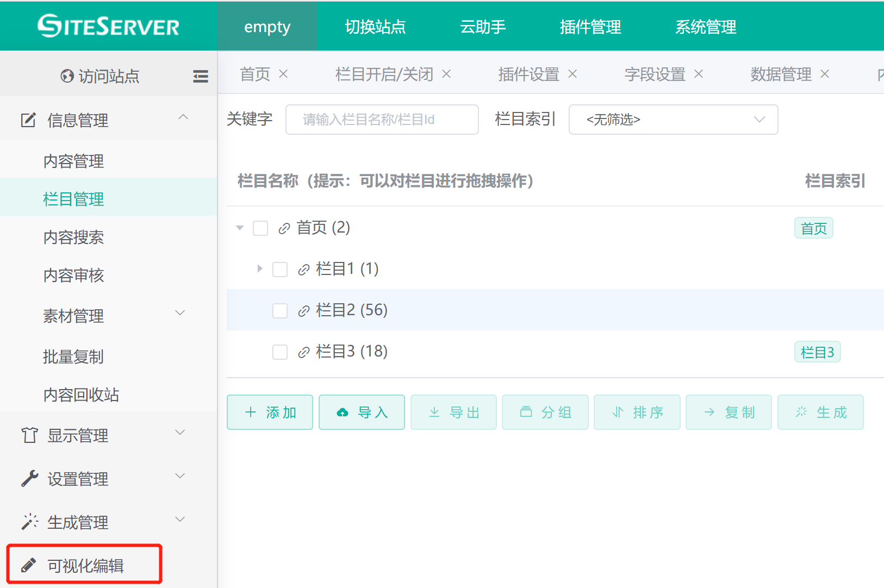
Task: Click the wrench icon for 设置管理
Action: [x=29, y=478]
